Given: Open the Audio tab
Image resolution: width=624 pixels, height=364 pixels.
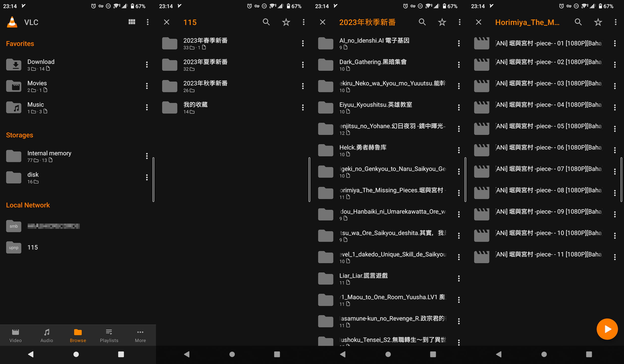Looking at the screenshot, I should tap(47, 335).
